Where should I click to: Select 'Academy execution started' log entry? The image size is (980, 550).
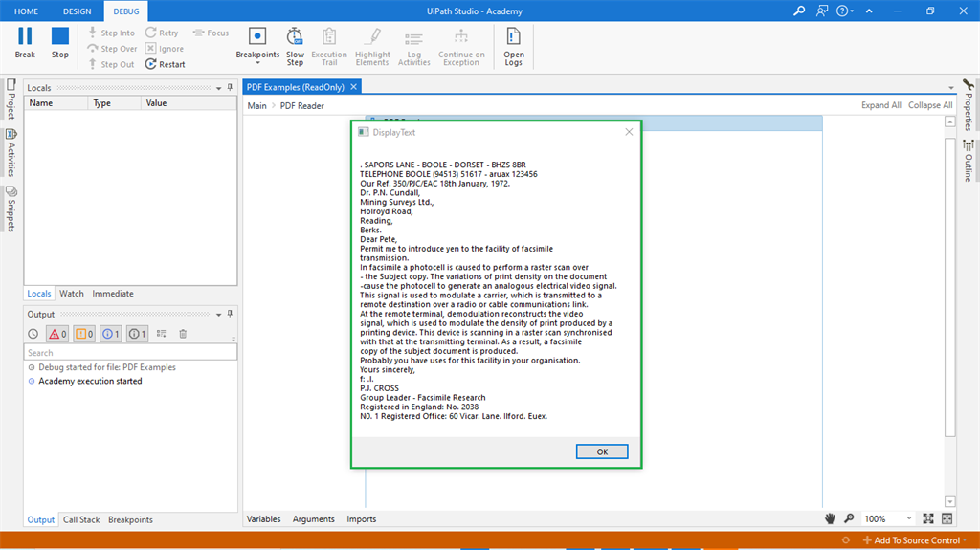[x=90, y=381]
